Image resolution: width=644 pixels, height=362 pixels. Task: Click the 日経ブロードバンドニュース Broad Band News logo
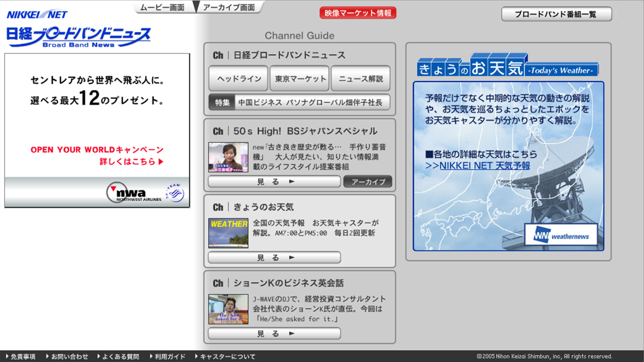[x=78, y=37]
